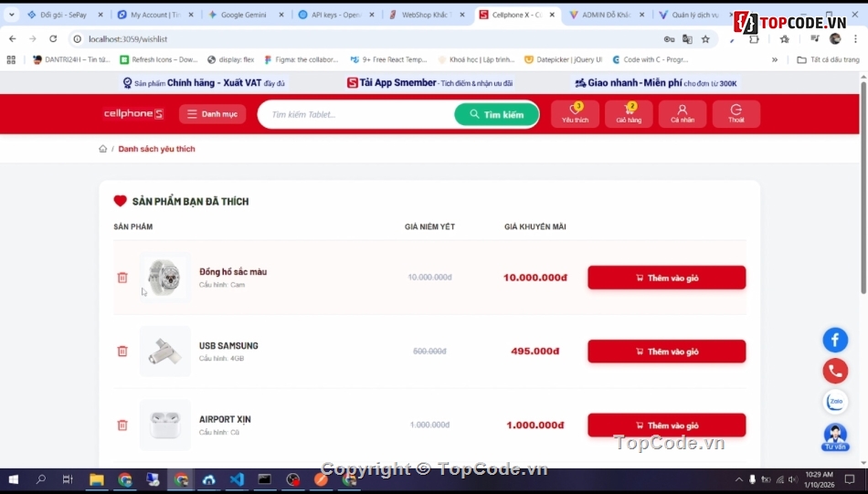Click the translate page icon in address bar
The image size is (868, 494).
[687, 38]
